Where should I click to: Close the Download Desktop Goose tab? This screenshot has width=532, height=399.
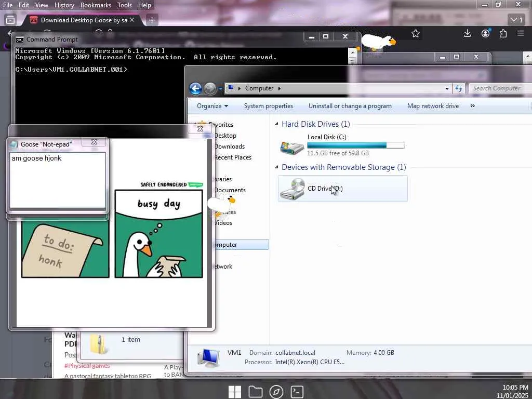(x=132, y=20)
